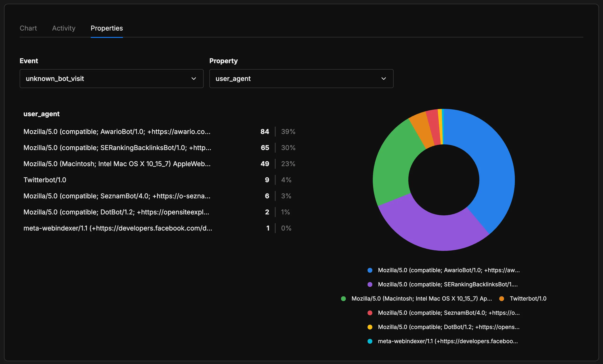
Task: Click the cyan legend dot for meta-webindexer/1.1
Action: 370,342
